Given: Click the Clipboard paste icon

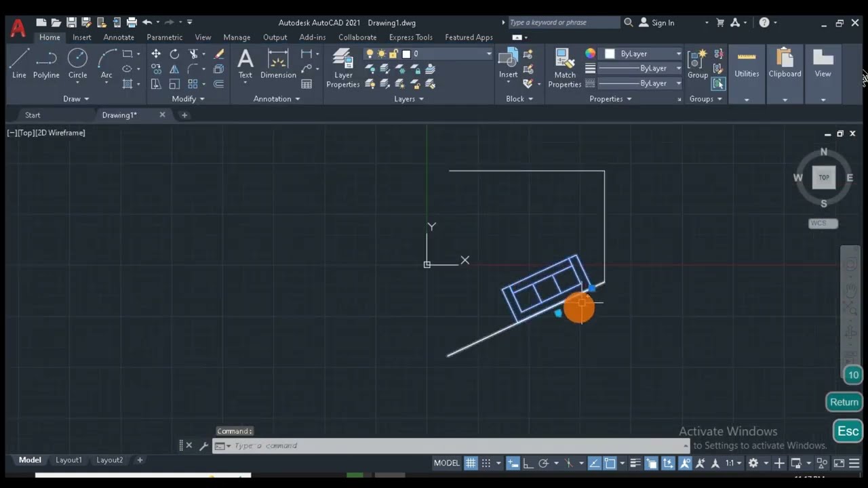Looking at the screenshot, I should click(x=785, y=58).
